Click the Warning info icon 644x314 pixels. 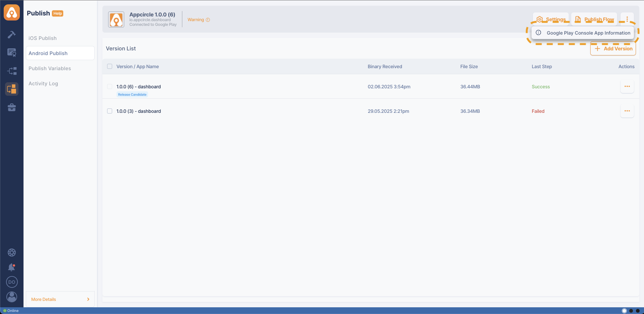click(208, 20)
